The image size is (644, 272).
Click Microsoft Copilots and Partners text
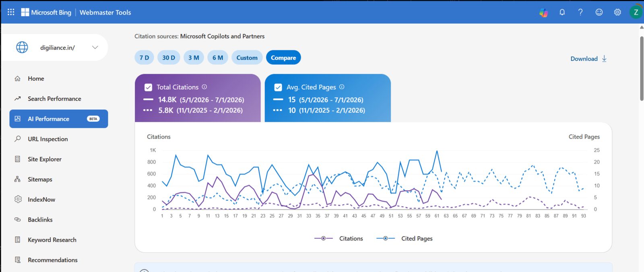pos(223,36)
